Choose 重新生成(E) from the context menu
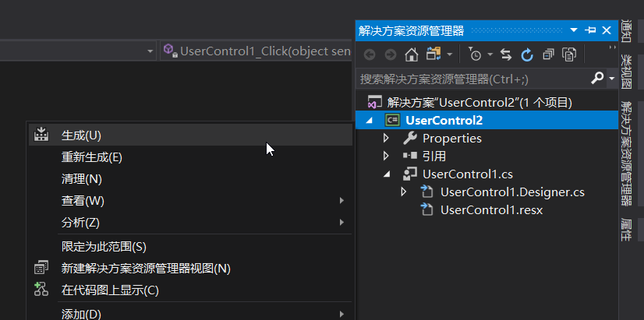The image size is (644, 320). (x=190, y=157)
